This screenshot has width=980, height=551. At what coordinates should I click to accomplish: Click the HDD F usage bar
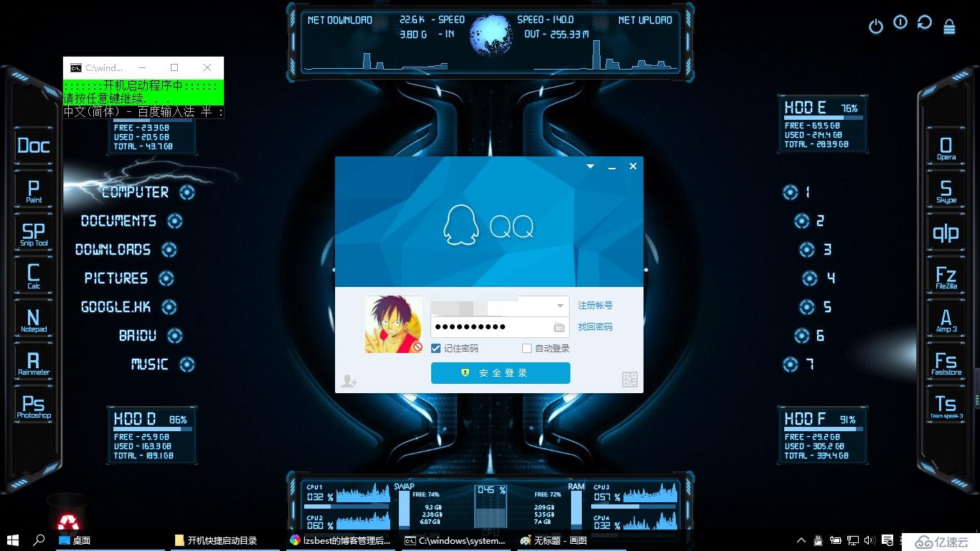[x=823, y=429]
